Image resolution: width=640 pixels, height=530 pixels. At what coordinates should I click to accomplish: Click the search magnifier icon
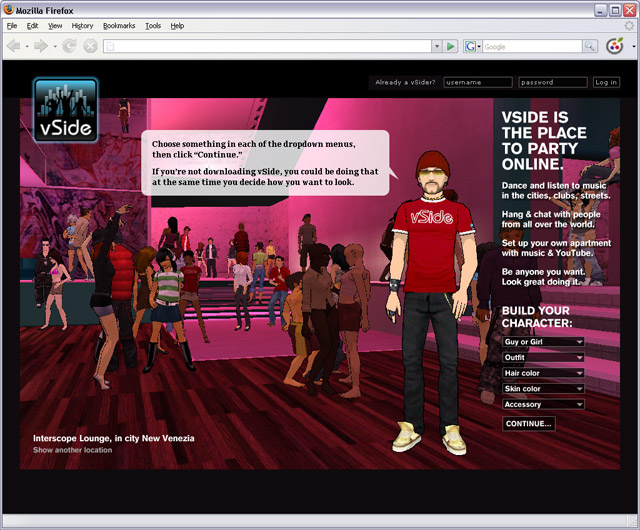click(x=589, y=46)
